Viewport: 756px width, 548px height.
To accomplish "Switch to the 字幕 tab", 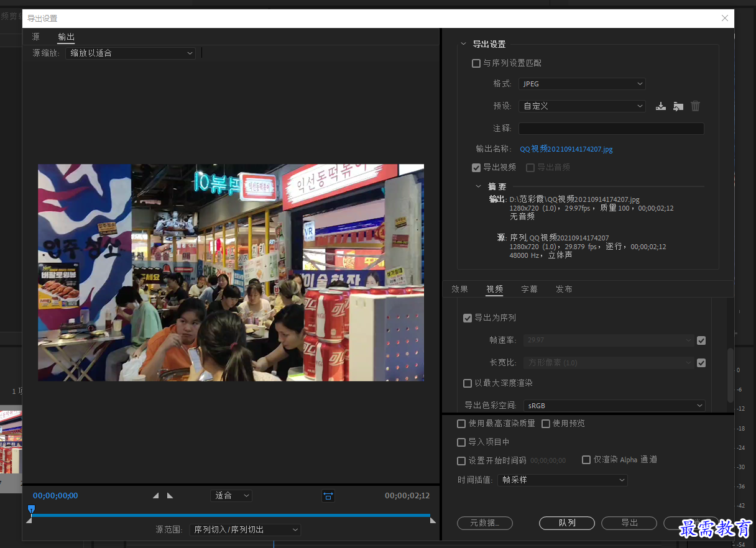I will pos(529,290).
